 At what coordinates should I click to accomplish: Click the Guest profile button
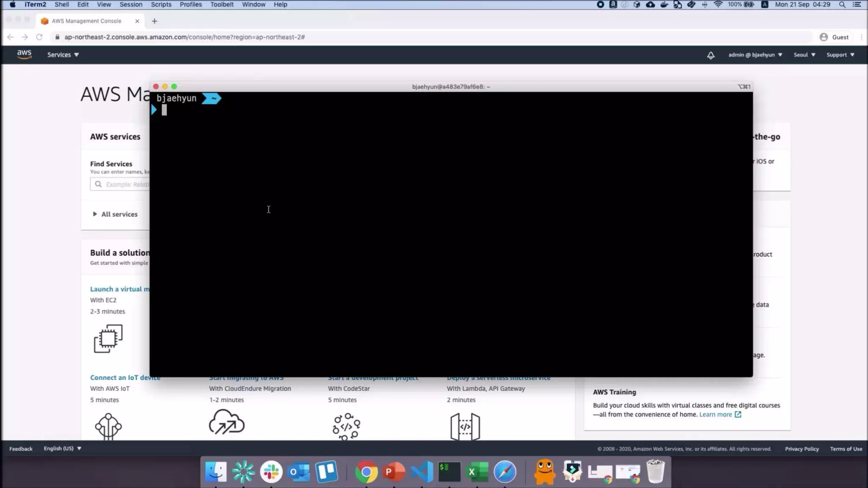click(834, 37)
